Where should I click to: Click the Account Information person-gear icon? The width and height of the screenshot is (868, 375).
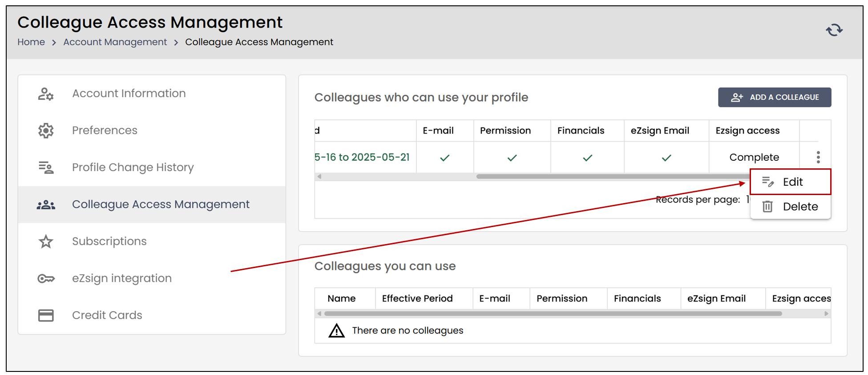46,94
